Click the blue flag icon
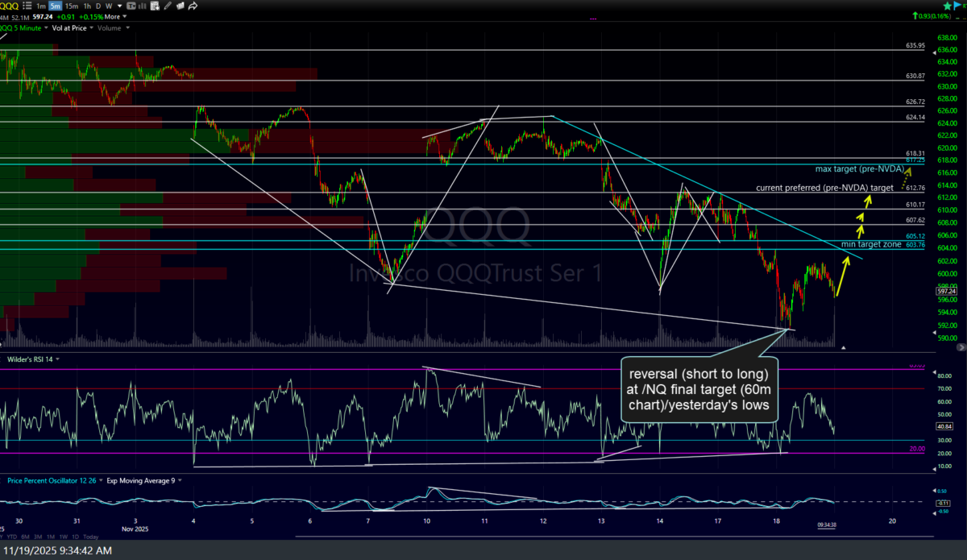This screenshot has width=967, height=560. [x=958, y=6]
